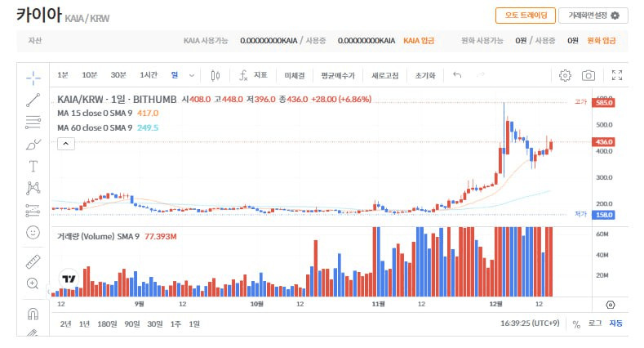644x348 pixels.
Task: Toggle magnet mode in drawing toolbar
Action: 33,314
